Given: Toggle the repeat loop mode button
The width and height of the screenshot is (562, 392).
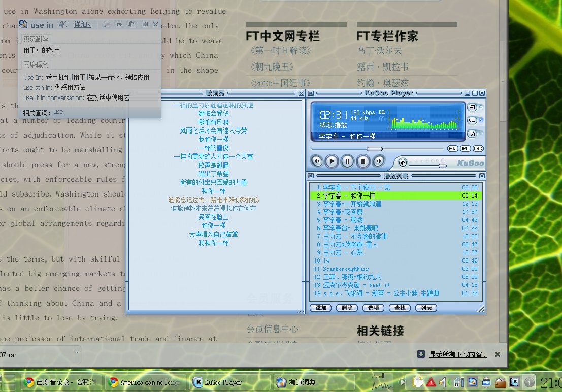Looking at the screenshot, I should coord(472,120).
